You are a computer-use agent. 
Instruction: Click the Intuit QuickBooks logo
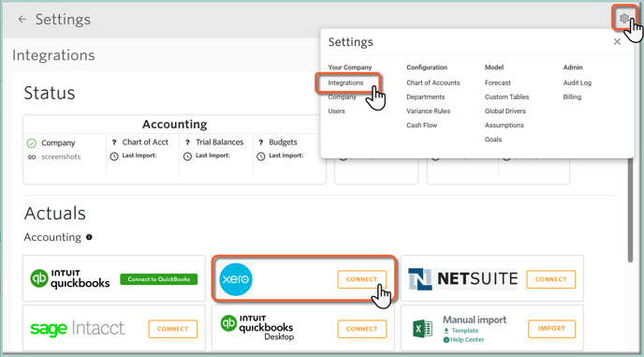point(70,279)
